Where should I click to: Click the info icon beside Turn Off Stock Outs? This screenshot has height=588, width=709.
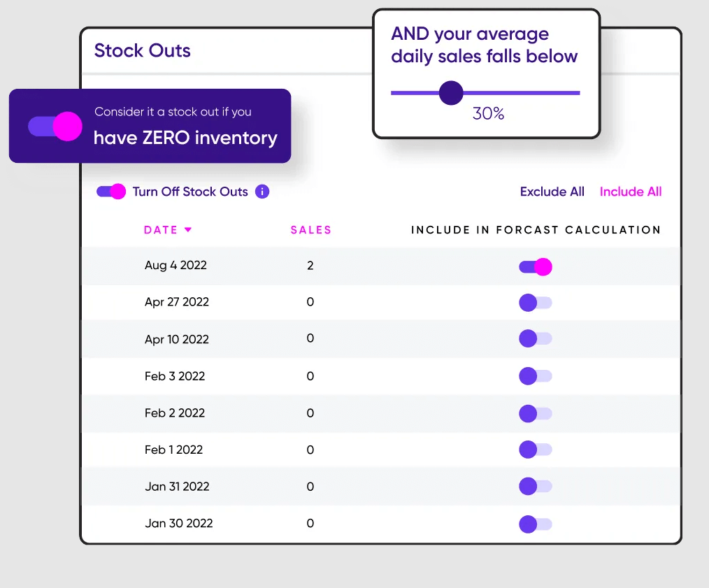(262, 192)
